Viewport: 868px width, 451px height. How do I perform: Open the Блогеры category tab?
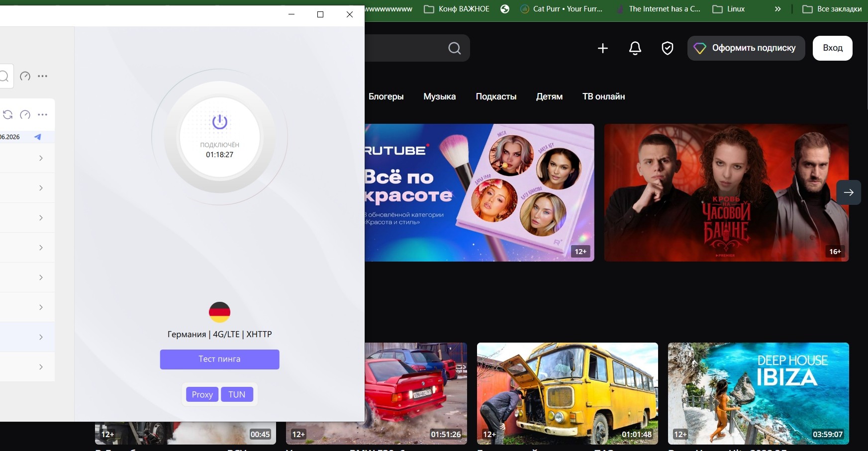(386, 96)
